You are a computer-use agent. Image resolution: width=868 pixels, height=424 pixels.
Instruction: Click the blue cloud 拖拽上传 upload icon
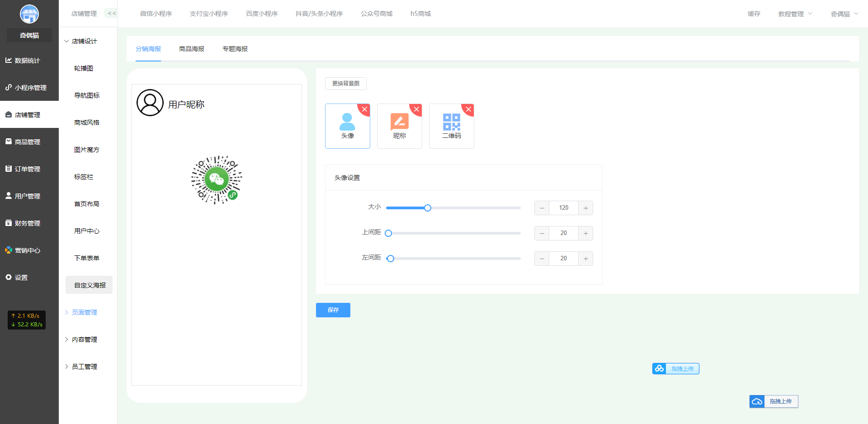coord(757,401)
